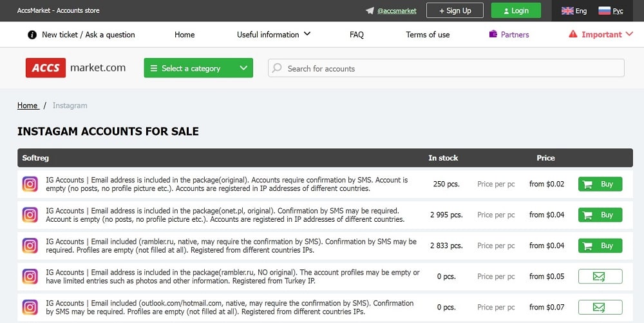Click the Search for accounts field
The width and height of the screenshot is (644, 323).
point(446,68)
